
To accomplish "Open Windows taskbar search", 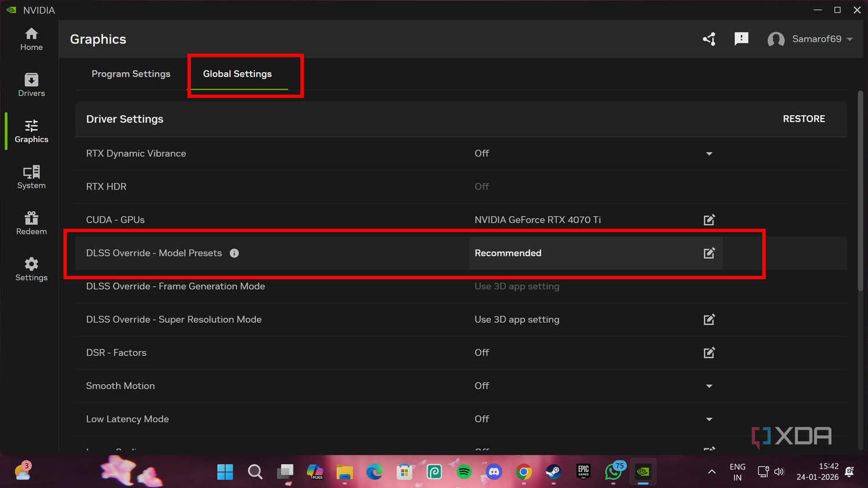I will 255,472.
